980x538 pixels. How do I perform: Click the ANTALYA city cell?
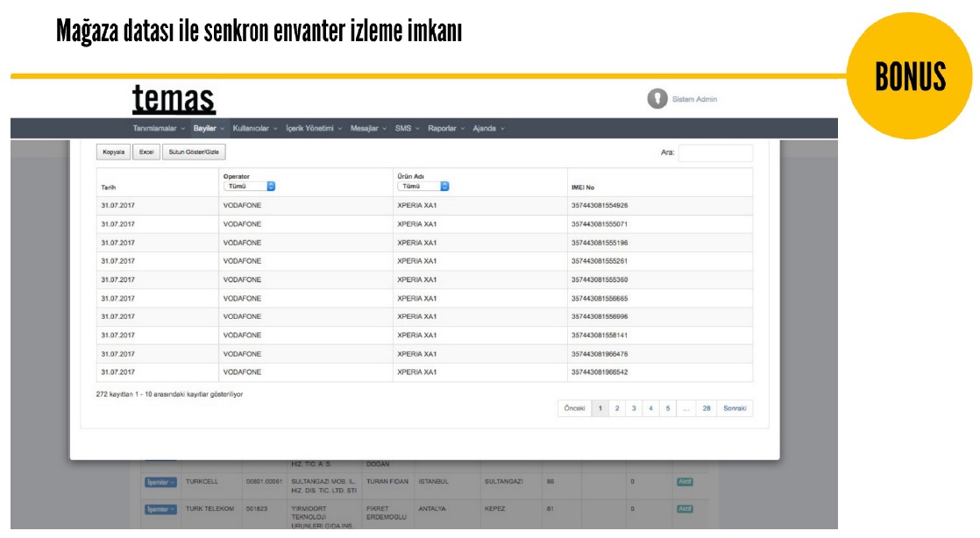click(x=432, y=508)
